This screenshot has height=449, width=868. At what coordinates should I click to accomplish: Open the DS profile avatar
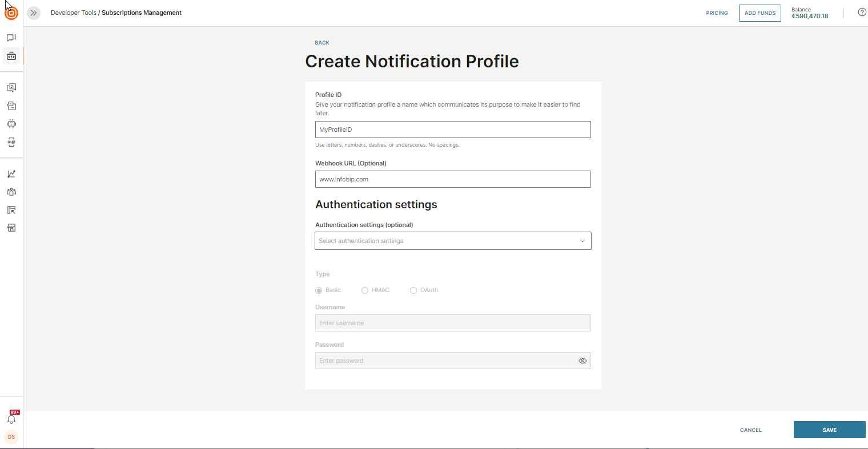11,436
